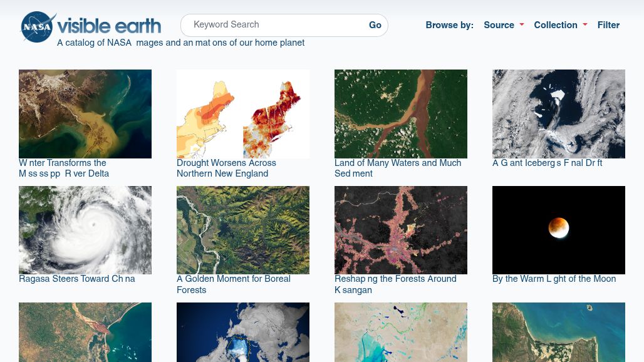Click 'Drought Worsens Across Northern New England' link
644x362 pixels.
[226, 168]
